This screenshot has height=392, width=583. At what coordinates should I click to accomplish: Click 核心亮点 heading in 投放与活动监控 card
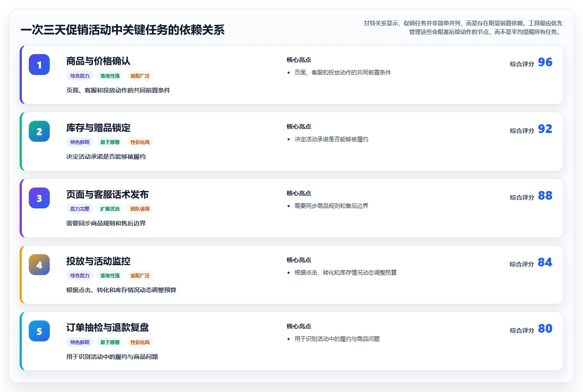pos(299,260)
